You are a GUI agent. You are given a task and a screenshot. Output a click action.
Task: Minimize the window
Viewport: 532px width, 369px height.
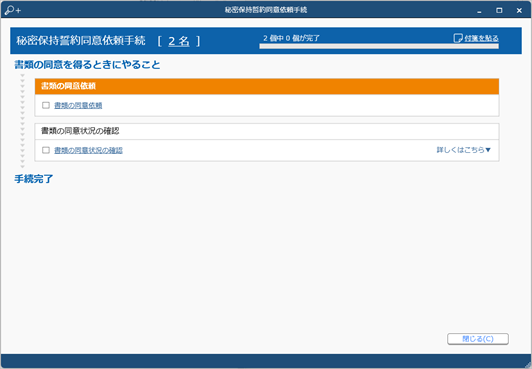point(479,11)
